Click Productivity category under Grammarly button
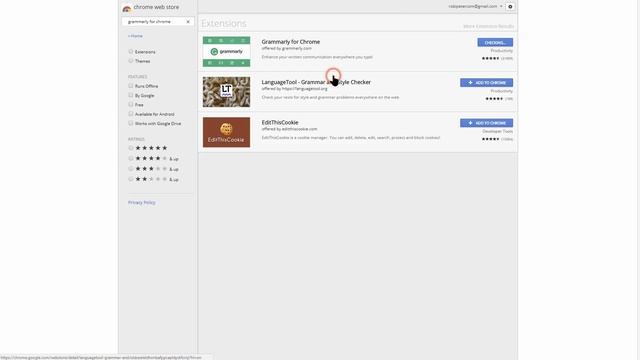Screen dimensions: 640x360 [x=502, y=51]
